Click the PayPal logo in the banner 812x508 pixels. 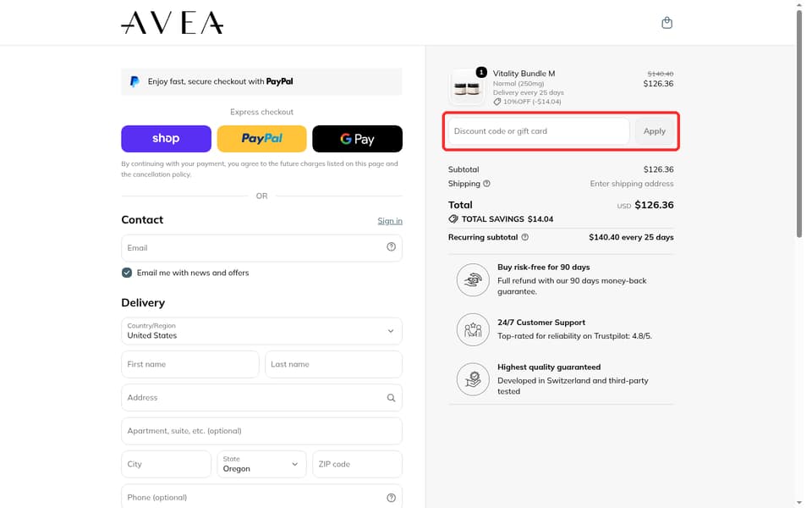click(134, 81)
